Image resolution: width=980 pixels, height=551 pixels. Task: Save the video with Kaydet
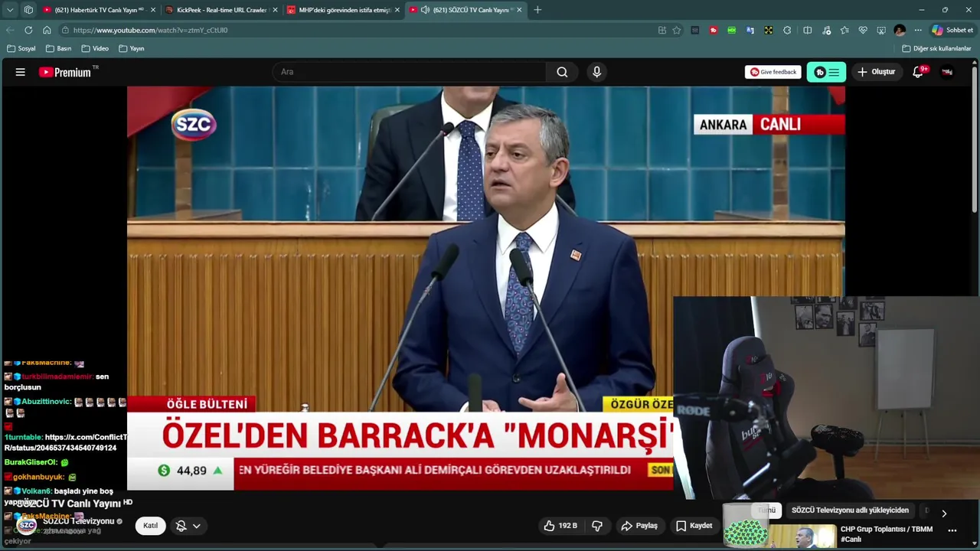694,526
